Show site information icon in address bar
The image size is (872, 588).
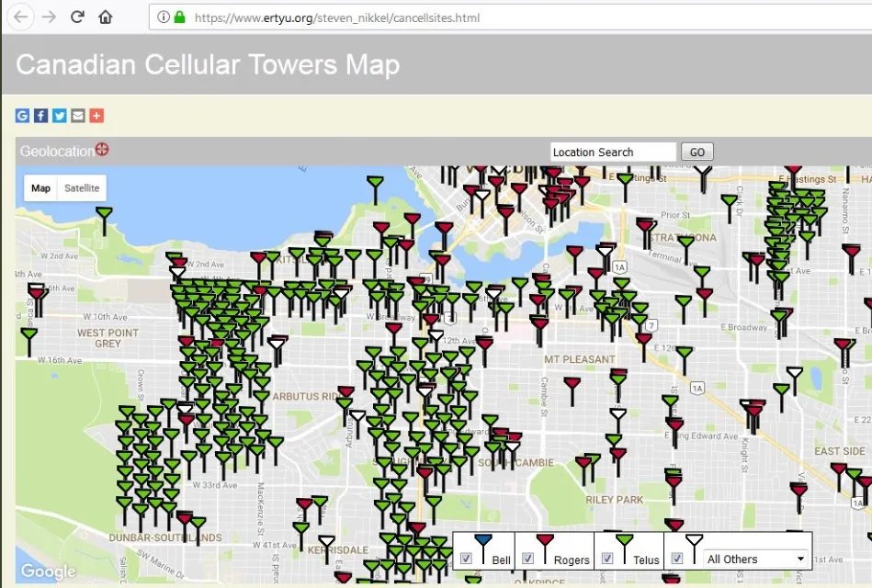point(163,17)
